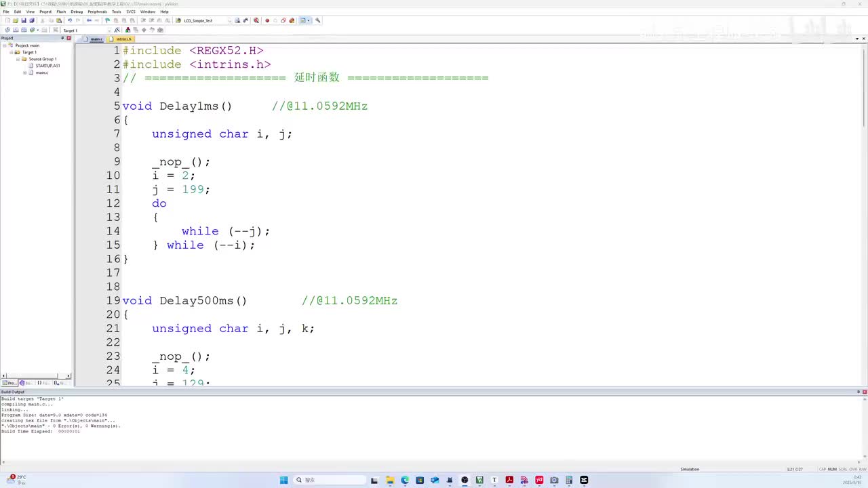
Task: Insert a bookmark with the flag icon
Action: 107,20
